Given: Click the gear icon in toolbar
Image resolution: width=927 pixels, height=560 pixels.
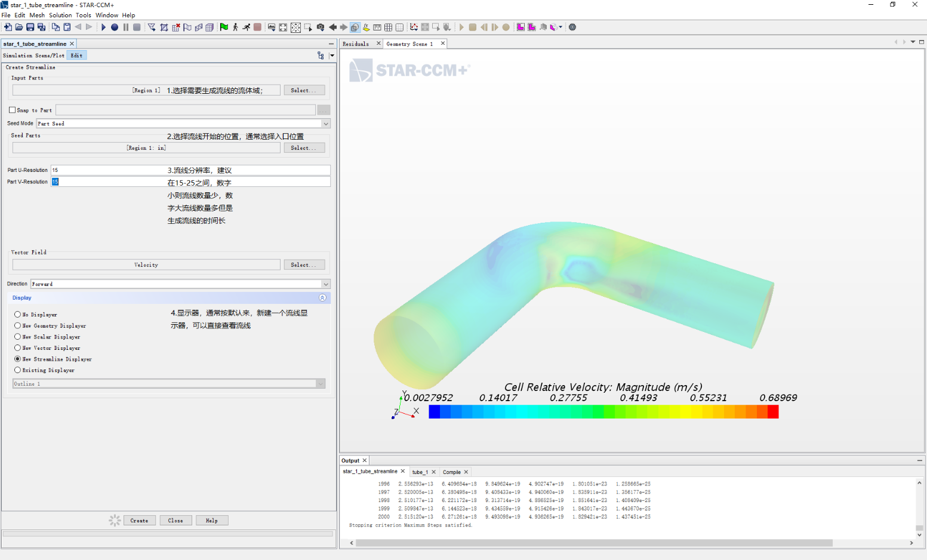Looking at the screenshot, I should click(x=572, y=27).
